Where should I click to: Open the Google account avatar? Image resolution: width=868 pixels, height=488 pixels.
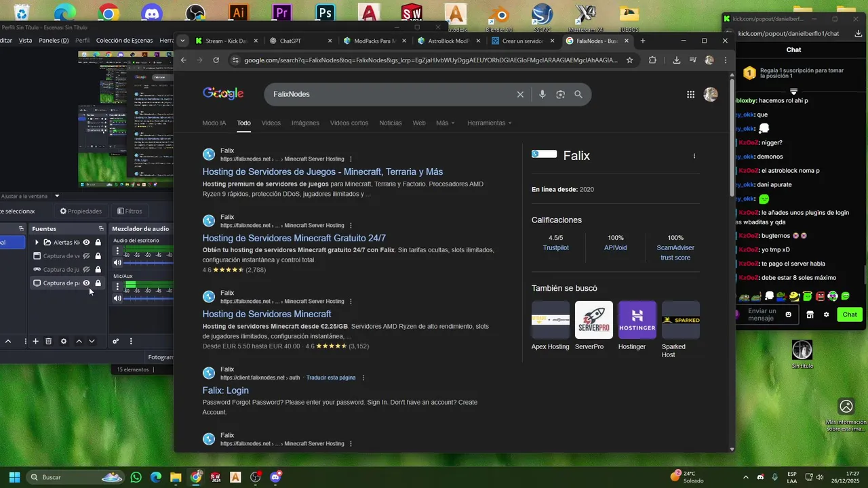click(711, 95)
